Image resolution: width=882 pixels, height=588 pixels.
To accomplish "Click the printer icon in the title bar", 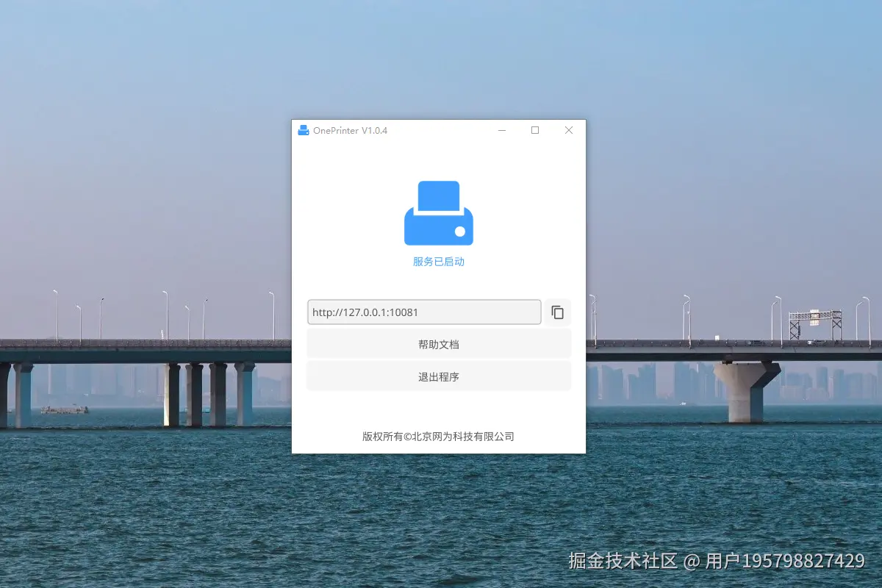I will coord(303,130).
